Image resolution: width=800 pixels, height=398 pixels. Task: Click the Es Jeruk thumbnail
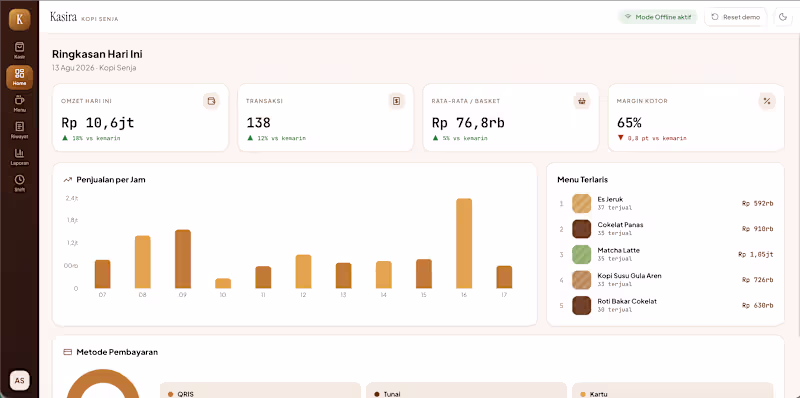pos(582,203)
